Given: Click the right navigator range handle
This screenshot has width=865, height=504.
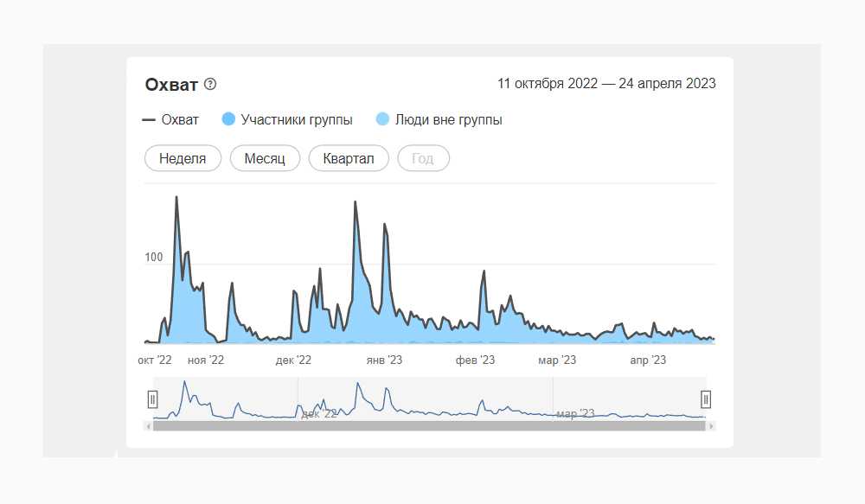Looking at the screenshot, I should point(706,399).
